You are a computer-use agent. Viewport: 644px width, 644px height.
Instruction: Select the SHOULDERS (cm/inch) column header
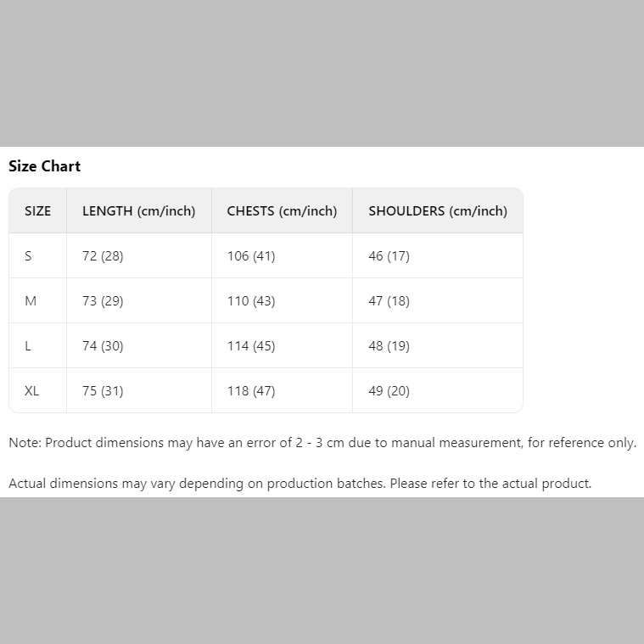coord(437,211)
